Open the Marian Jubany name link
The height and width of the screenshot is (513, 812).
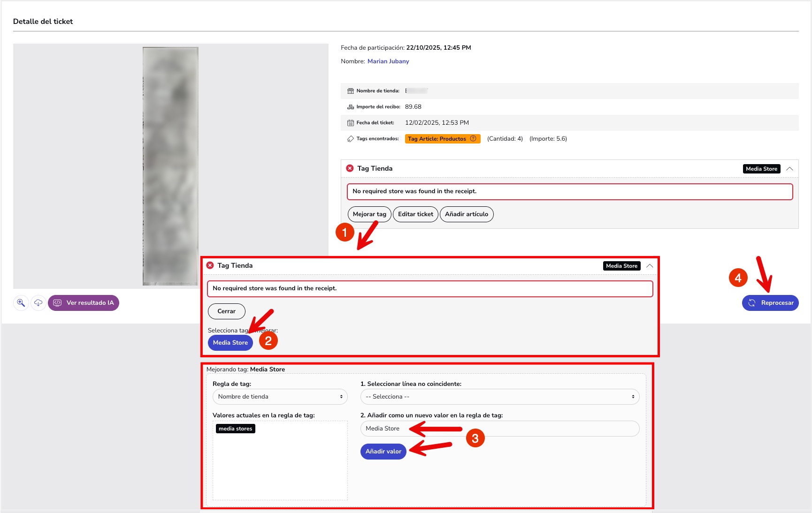click(x=388, y=61)
